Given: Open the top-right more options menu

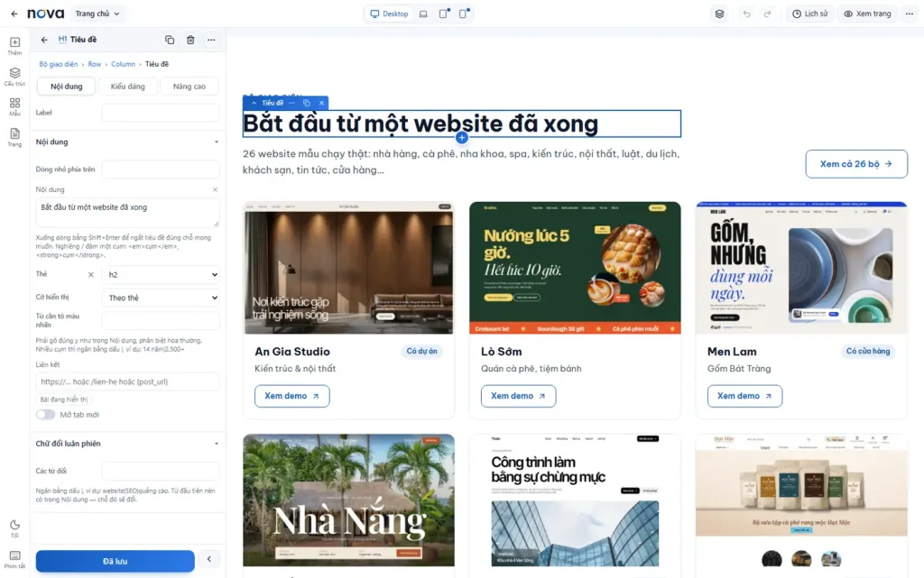Looking at the screenshot, I should (x=910, y=14).
